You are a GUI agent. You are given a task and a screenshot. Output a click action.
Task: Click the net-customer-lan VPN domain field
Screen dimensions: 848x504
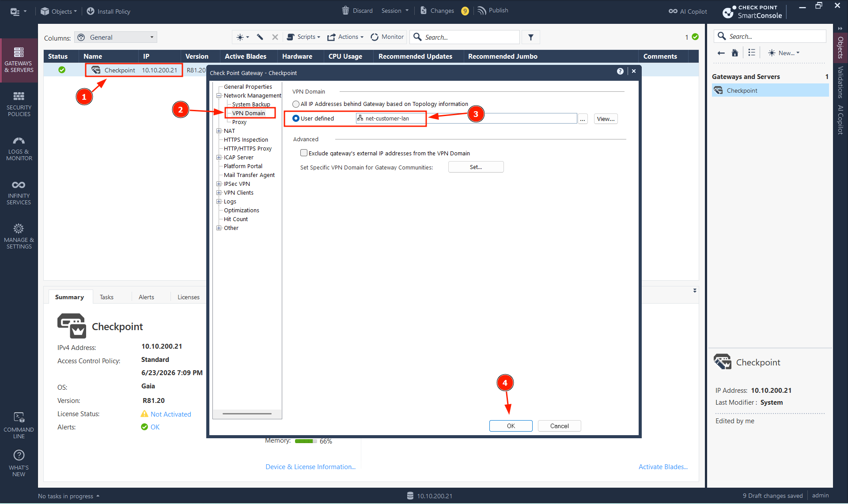pyautogui.click(x=466, y=118)
